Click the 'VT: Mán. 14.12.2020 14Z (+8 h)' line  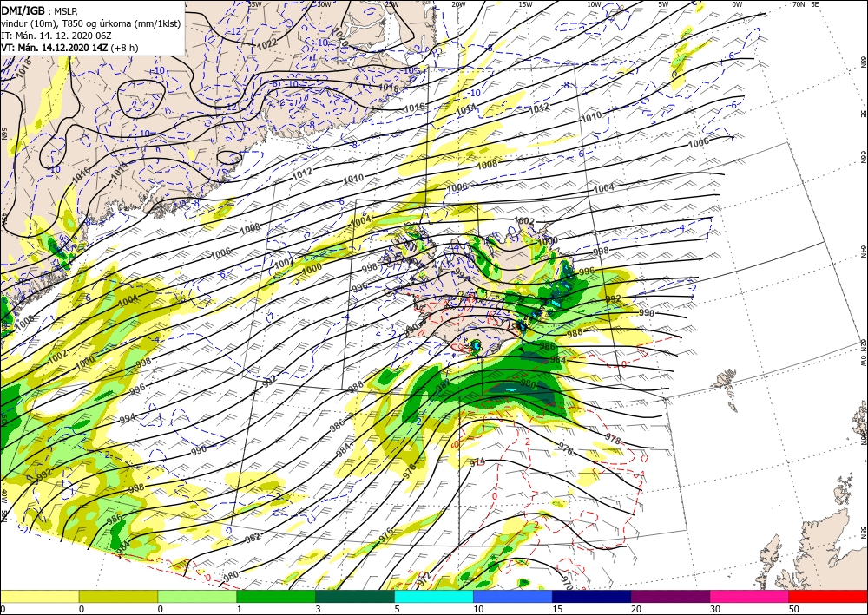point(69,48)
